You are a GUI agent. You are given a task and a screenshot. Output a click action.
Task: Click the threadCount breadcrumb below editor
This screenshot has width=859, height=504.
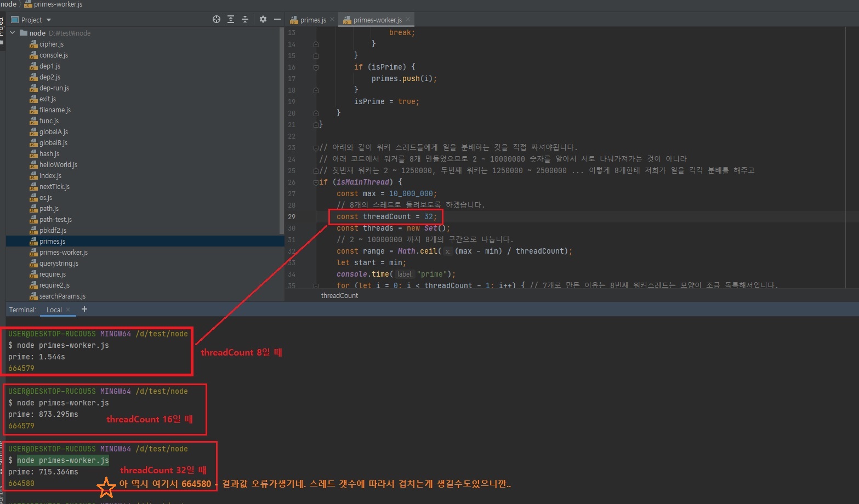tap(339, 295)
